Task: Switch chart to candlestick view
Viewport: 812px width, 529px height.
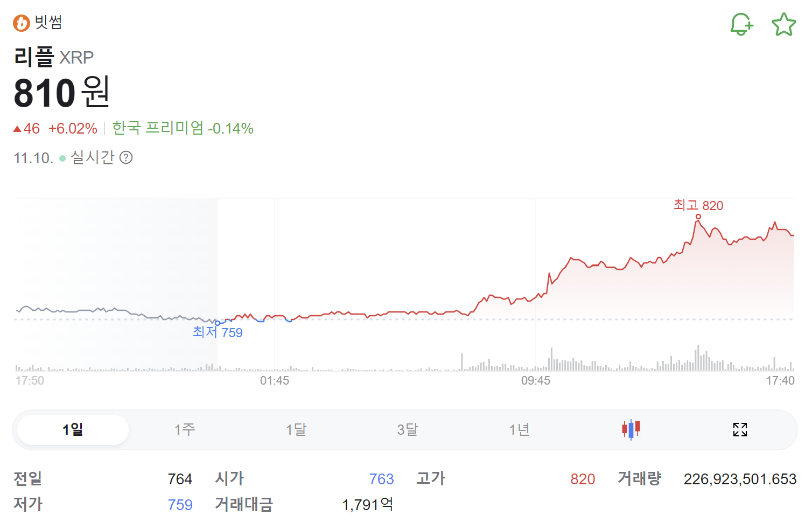Action: click(631, 429)
